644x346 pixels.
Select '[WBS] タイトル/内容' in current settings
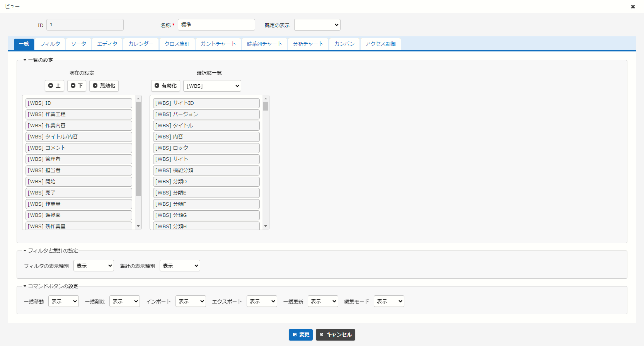click(x=79, y=137)
